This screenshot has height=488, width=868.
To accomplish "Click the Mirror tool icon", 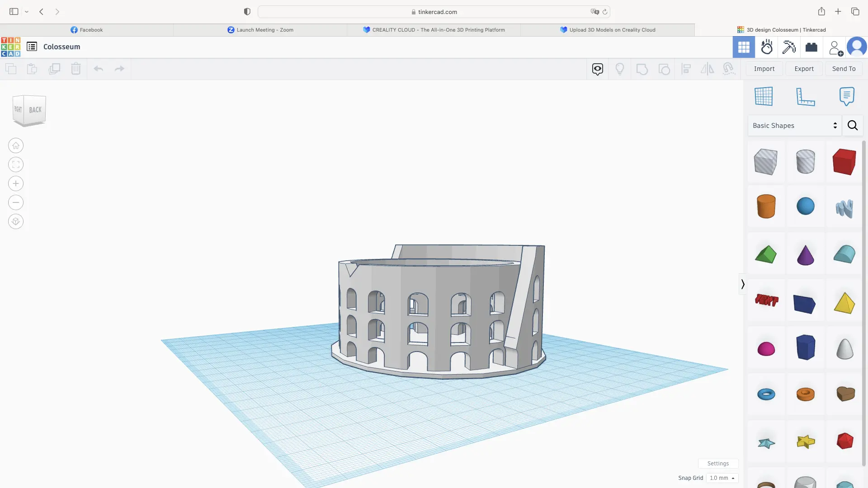I will pyautogui.click(x=707, y=69).
